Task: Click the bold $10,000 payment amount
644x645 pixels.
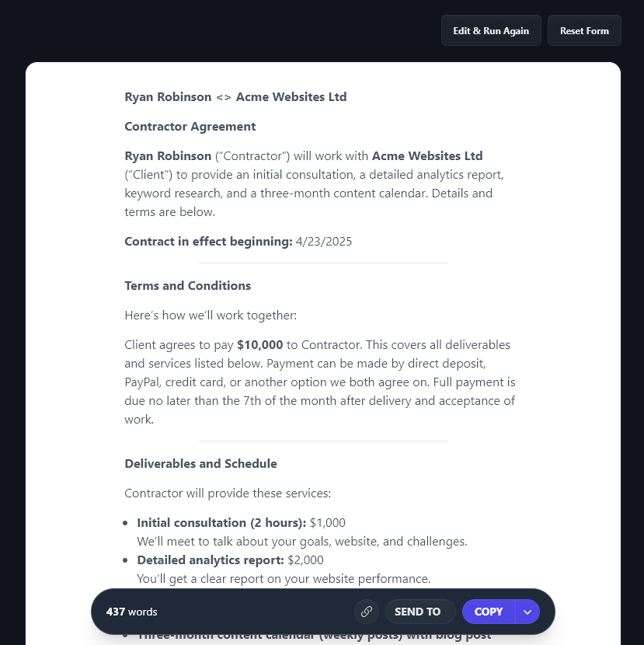Action: tap(259, 344)
